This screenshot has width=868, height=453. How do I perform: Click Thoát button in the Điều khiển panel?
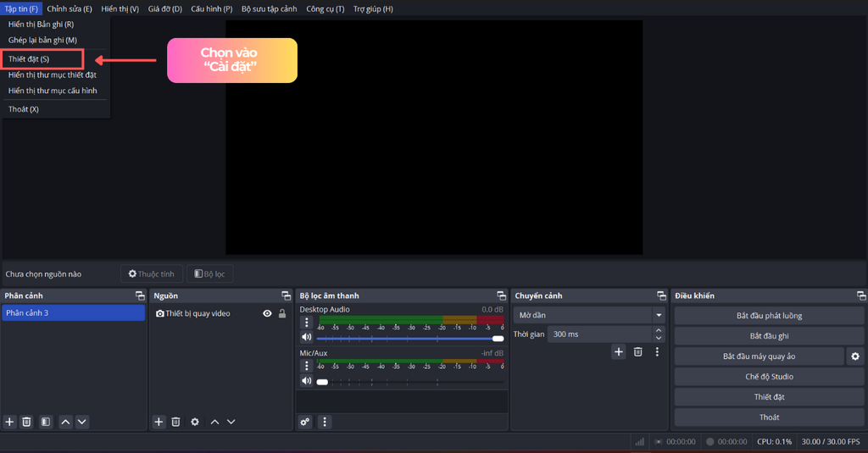769,417
